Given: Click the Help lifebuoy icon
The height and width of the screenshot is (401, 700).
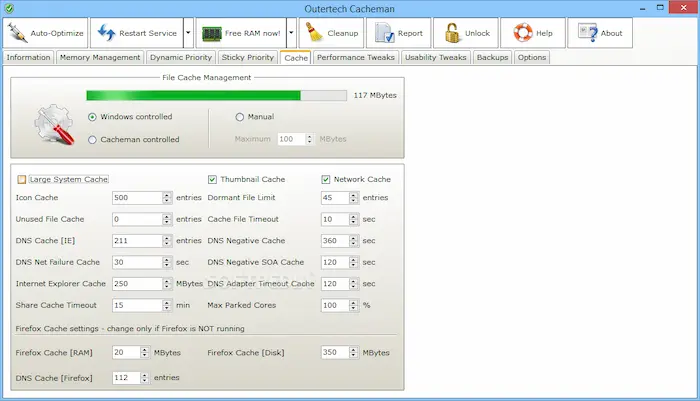Looking at the screenshot, I should coord(523,33).
